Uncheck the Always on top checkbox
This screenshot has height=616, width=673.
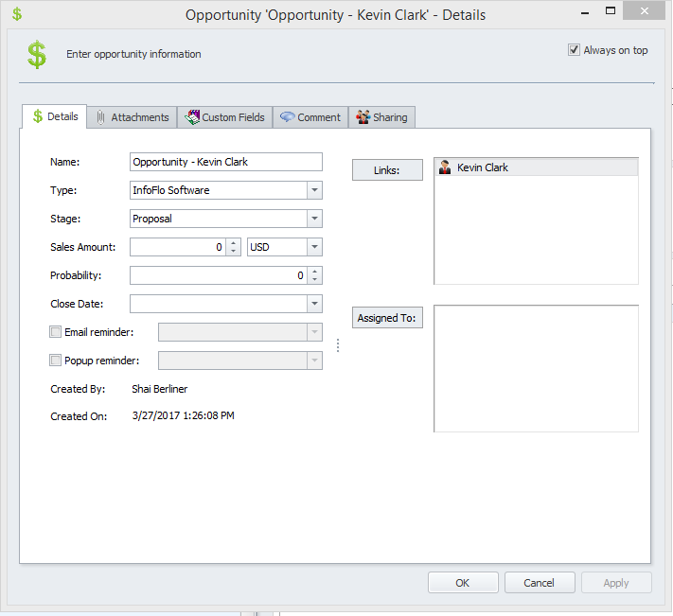[574, 50]
